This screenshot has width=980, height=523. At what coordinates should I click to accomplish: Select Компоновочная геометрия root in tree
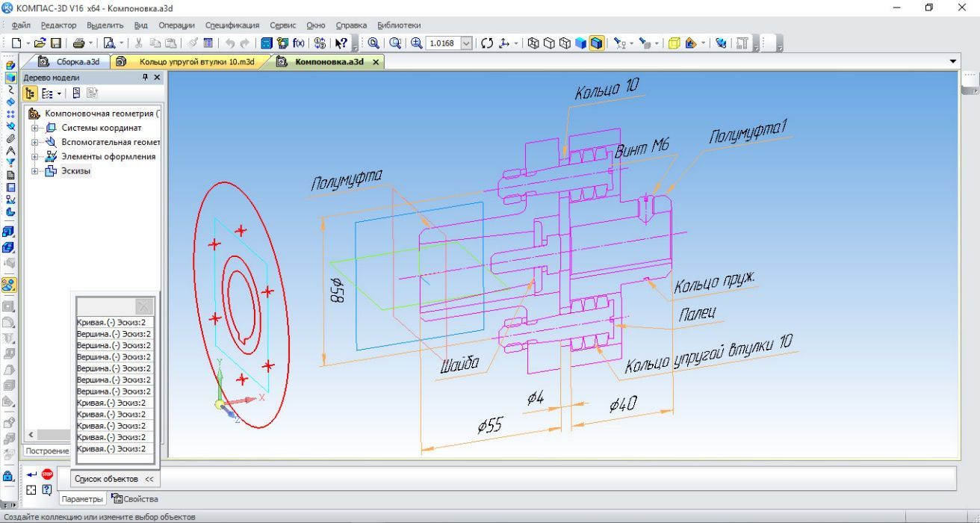pyautogui.click(x=101, y=114)
